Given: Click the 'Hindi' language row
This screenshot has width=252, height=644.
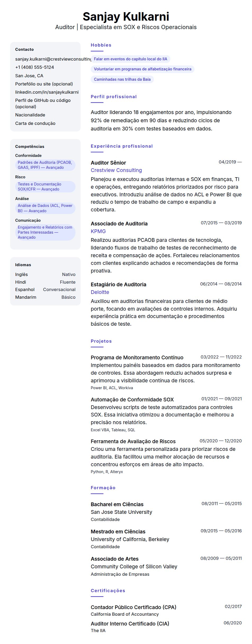Looking at the screenshot, I should coord(45,282).
